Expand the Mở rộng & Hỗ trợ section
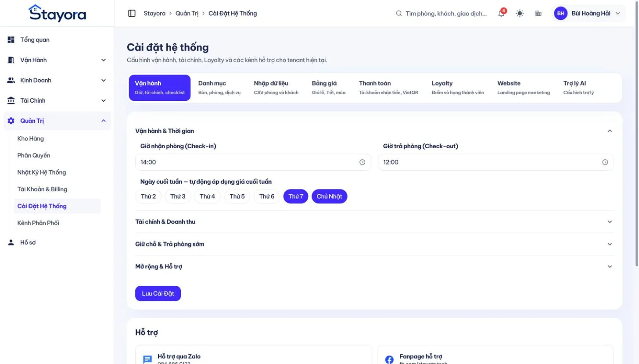 610,267
